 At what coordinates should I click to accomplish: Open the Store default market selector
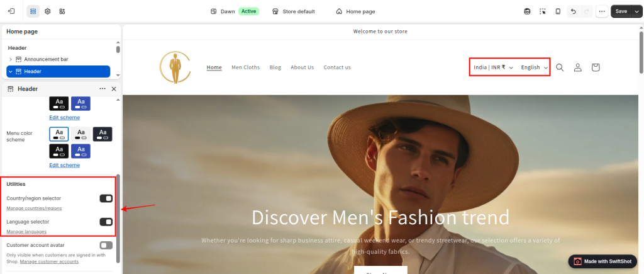(294, 11)
